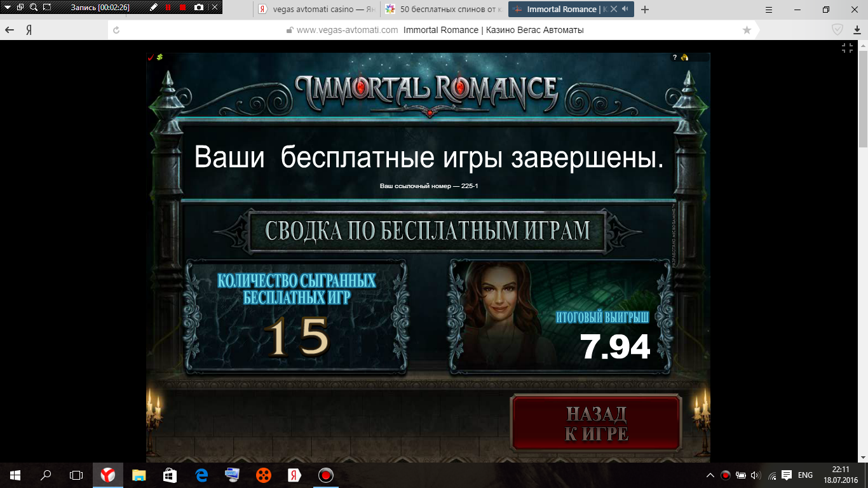Switch to the 50 бесплатных спинов tab

click(444, 10)
